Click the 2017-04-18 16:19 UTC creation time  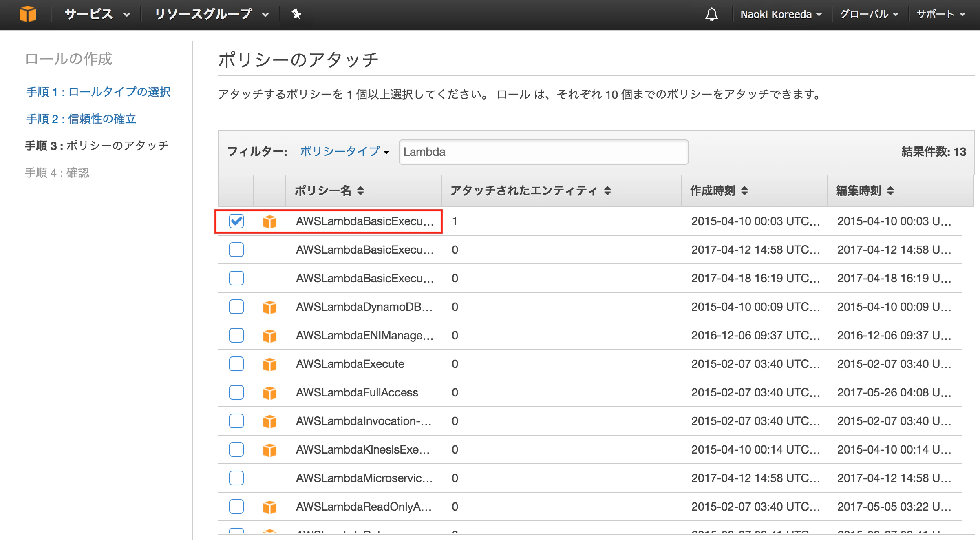755,278
